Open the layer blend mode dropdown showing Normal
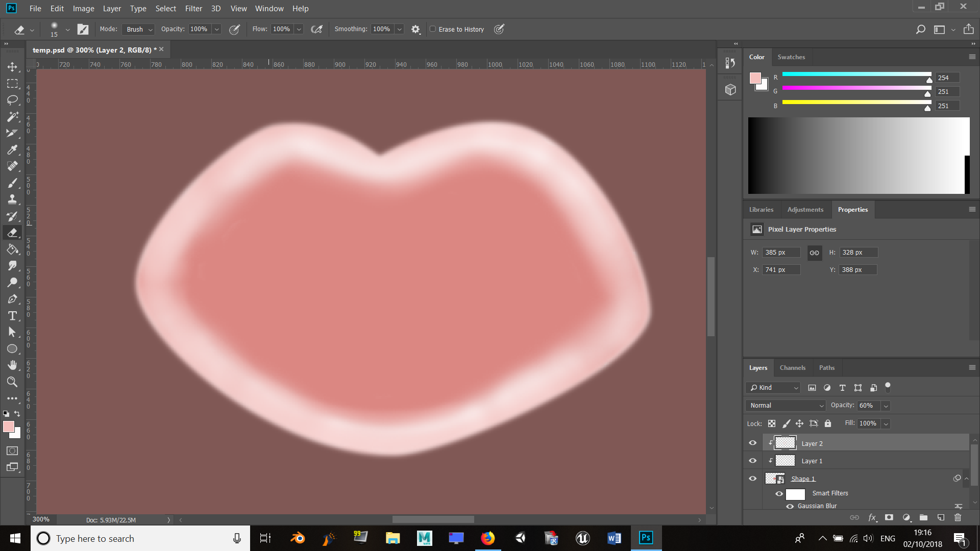 point(785,405)
